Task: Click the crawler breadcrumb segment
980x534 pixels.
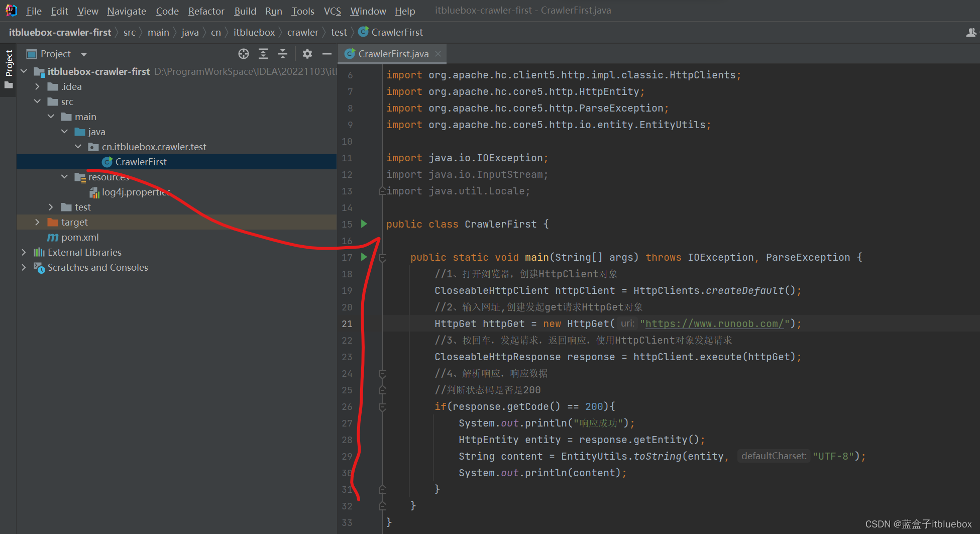Action: pyautogui.click(x=302, y=32)
